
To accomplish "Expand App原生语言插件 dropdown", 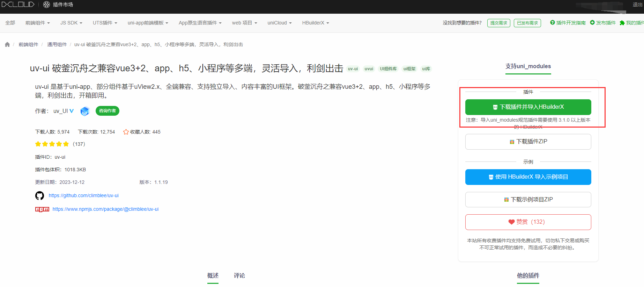I will pos(200,23).
